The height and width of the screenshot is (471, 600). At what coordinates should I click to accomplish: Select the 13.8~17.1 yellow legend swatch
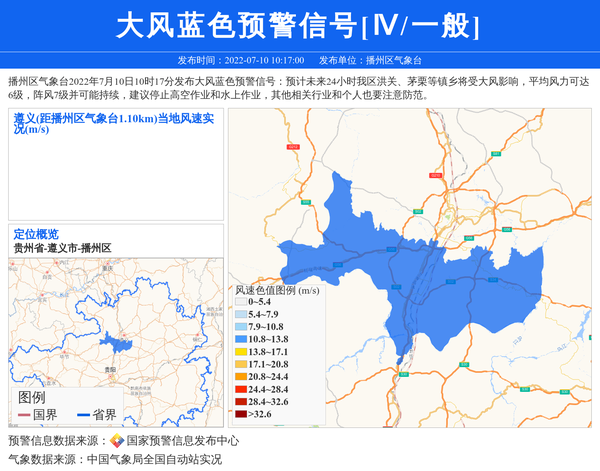click(x=240, y=352)
